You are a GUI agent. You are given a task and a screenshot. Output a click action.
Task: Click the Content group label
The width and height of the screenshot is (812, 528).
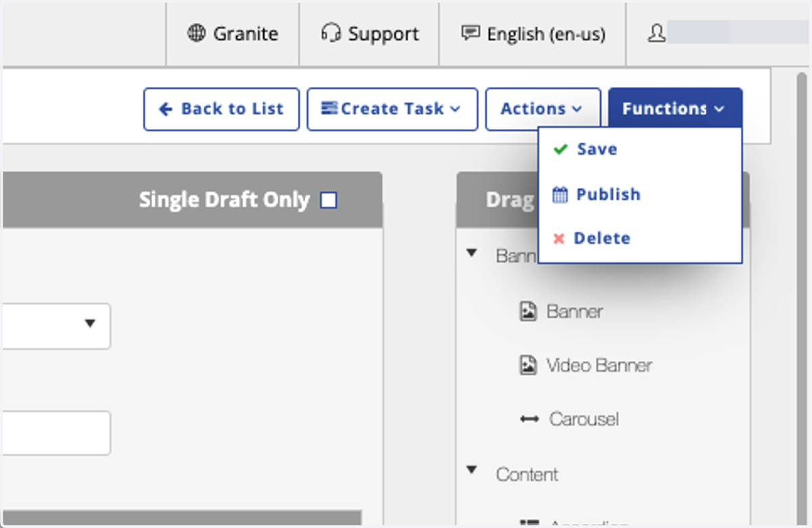[x=527, y=475]
